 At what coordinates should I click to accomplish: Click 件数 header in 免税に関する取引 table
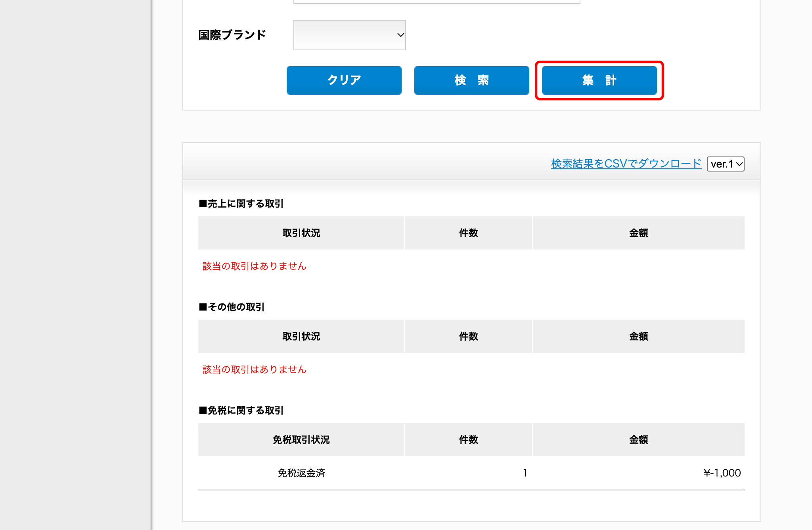[x=468, y=440]
